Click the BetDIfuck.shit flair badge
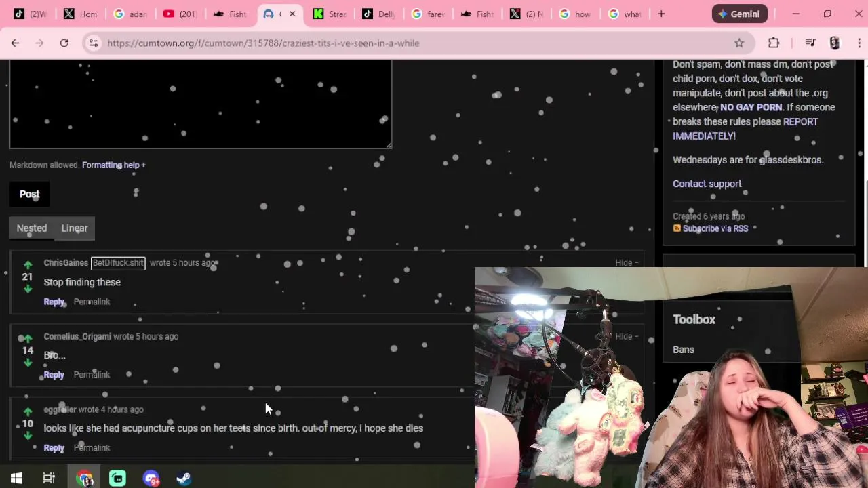The image size is (868, 488). click(118, 263)
